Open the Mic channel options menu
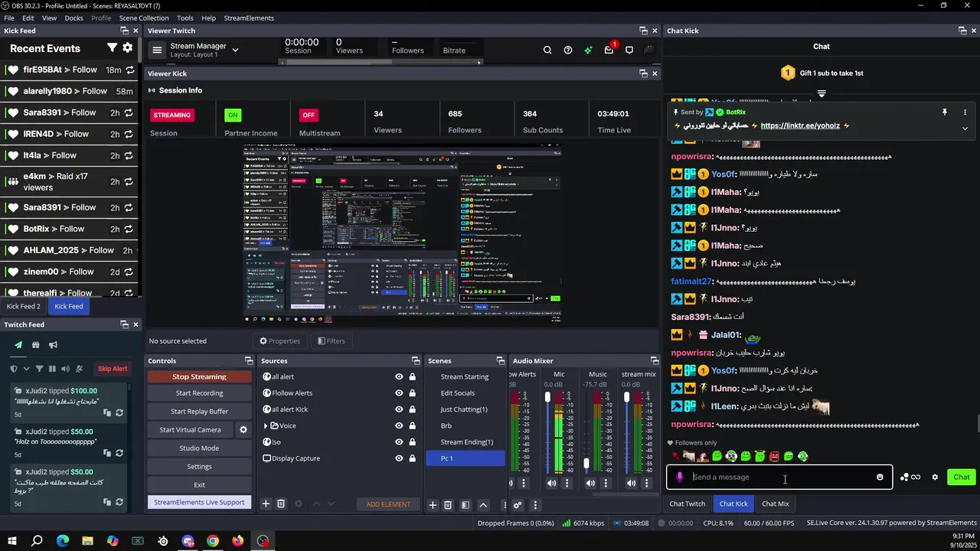The image size is (980, 551). pos(567,483)
